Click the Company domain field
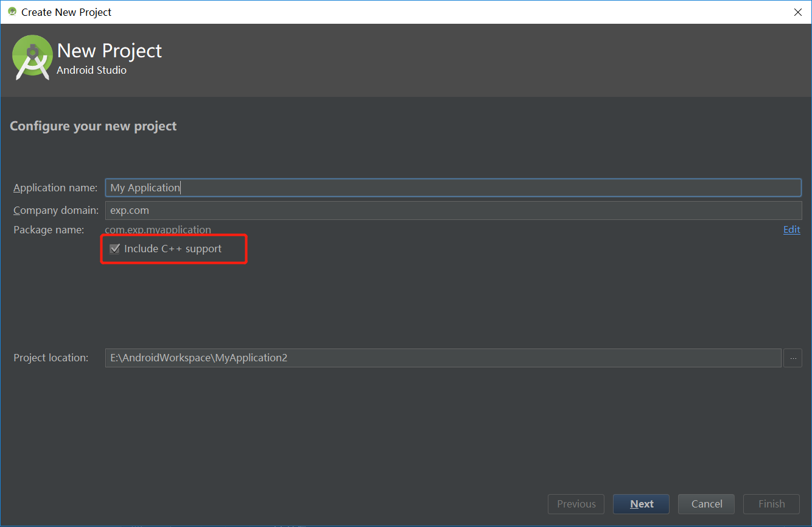The height and width of the screenshot is (527, 812). pos(453,210)
